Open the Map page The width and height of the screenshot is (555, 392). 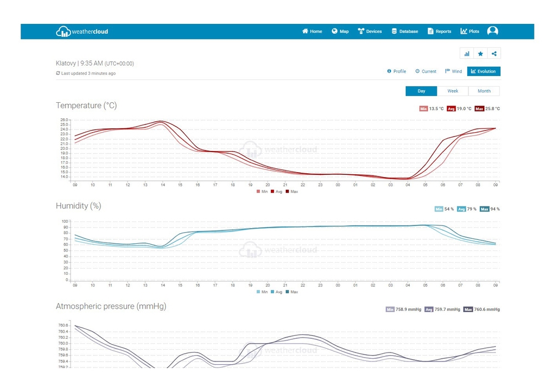(340, 32)
